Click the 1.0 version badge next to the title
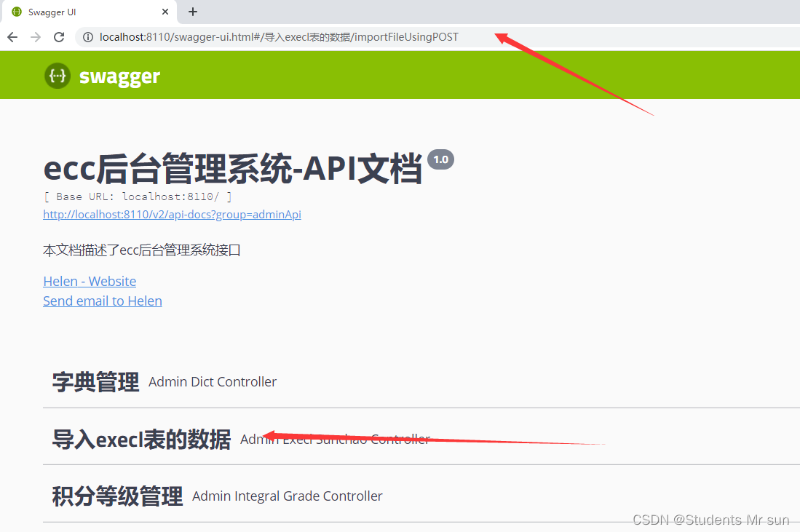 click(x=440, y=159)
